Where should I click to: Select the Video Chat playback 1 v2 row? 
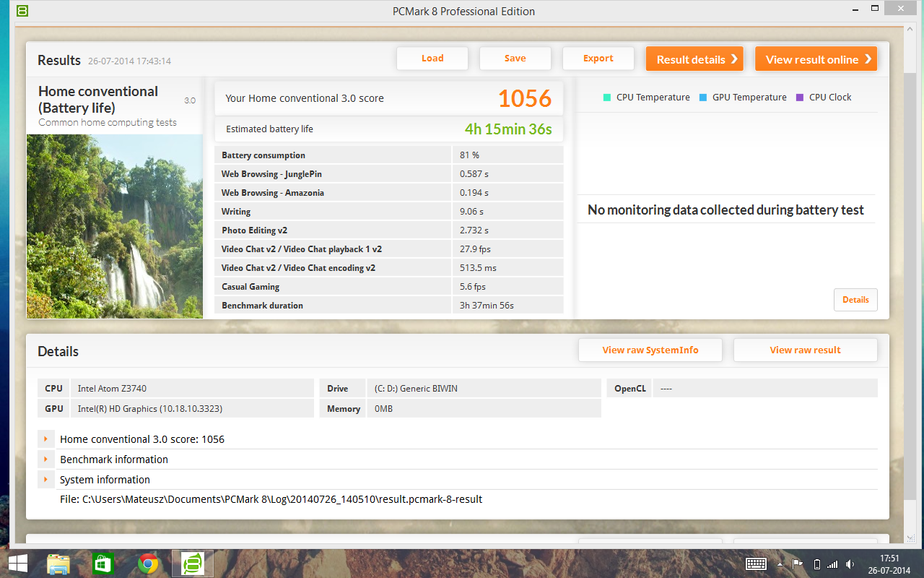coord(389,249)
